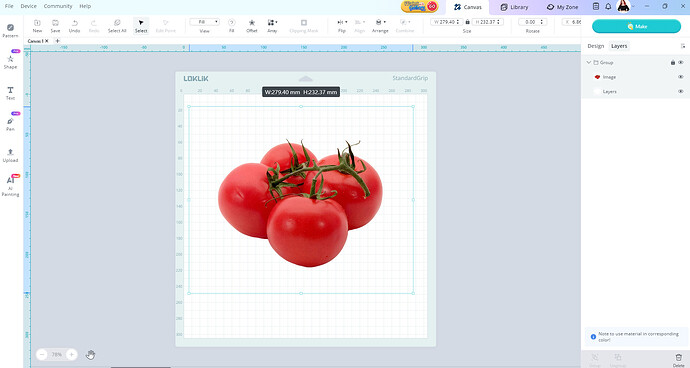
Task: Click the info icon in the material note
Action: [x=593, y=337]
